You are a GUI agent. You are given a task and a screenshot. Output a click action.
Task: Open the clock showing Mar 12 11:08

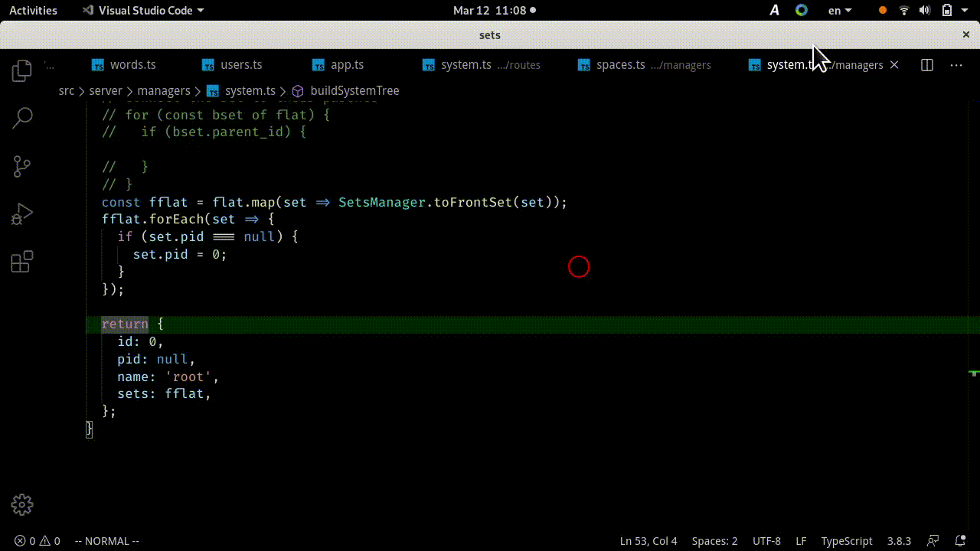click(495, 11)
